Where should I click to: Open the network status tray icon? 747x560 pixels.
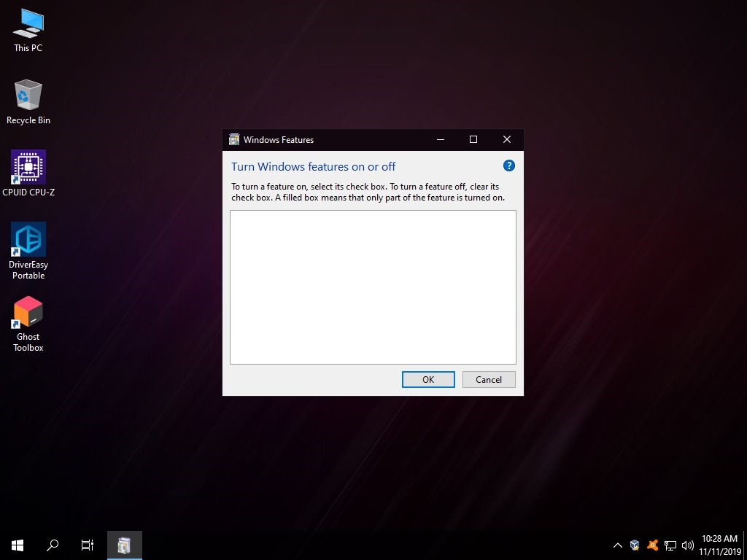click(669, 545)
